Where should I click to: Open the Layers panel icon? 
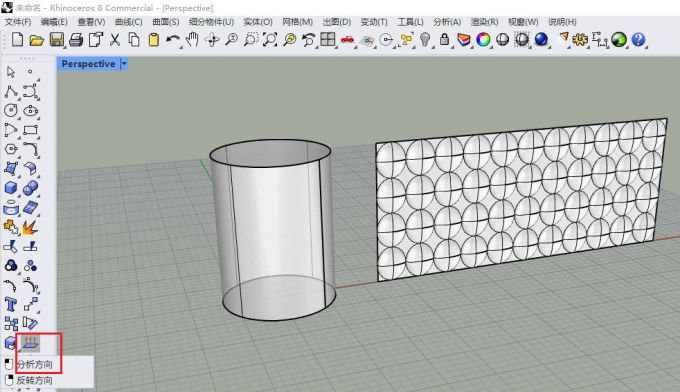(x=464, y=40)
